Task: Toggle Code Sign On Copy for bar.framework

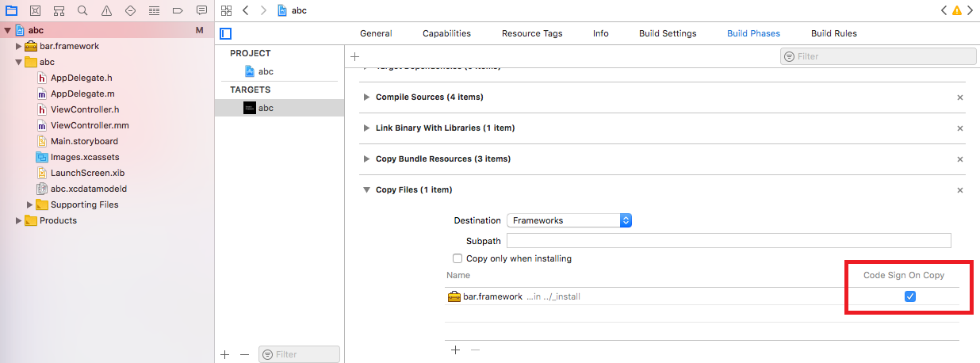Action: pos(910,296)
